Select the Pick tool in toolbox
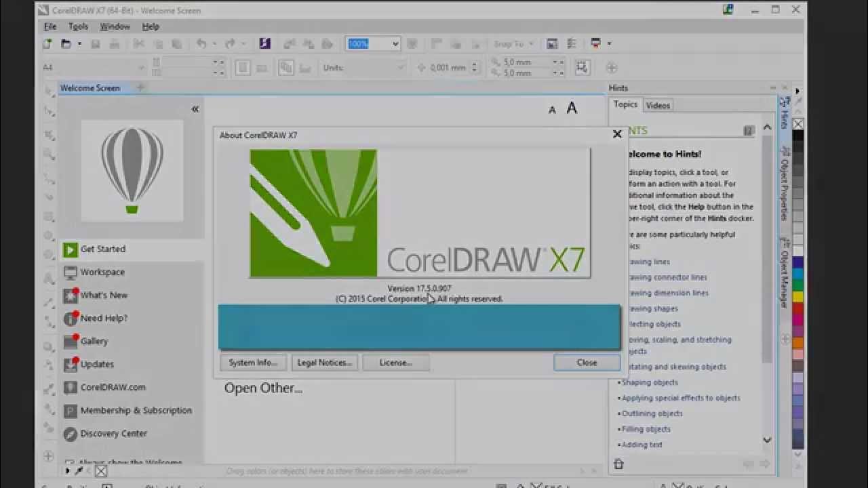The image size is (868, 488). pos(49,90)
